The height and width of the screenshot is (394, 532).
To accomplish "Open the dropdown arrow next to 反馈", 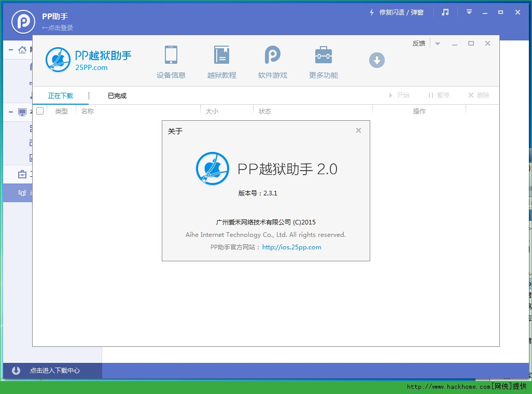I will click(x=438, y=44).
